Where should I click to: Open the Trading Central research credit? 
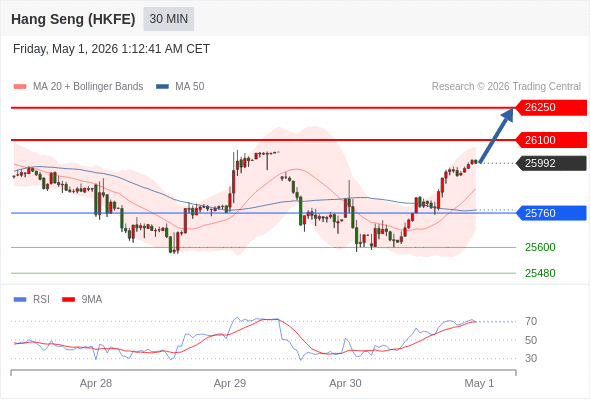[x=506, y=87]
